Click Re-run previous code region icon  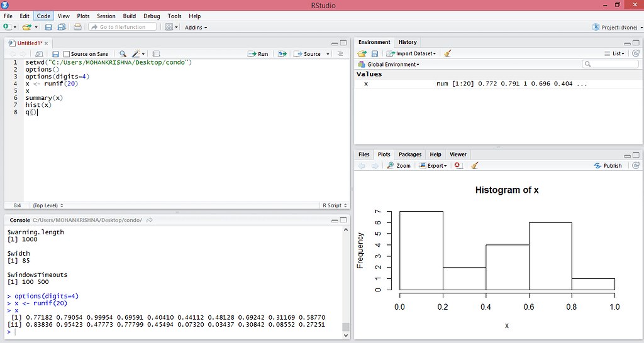pos(282,54)
